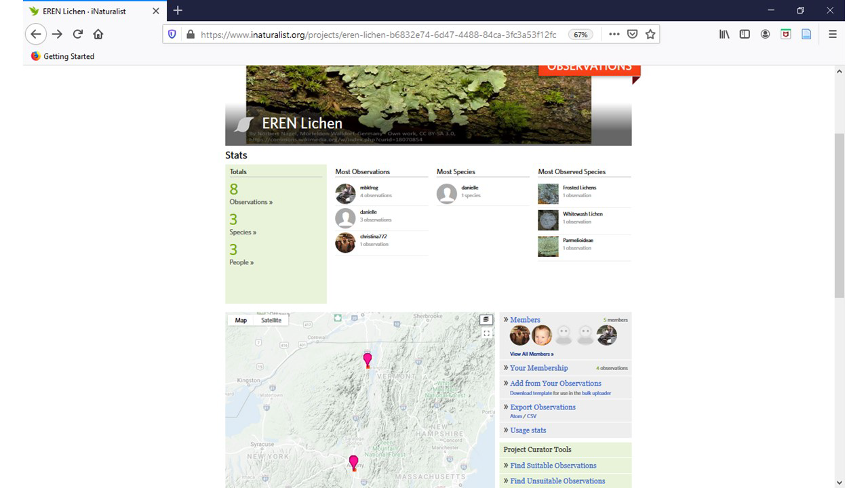Open the Firefox account icon
The image size is (868, 488).
tap(765, 34)
